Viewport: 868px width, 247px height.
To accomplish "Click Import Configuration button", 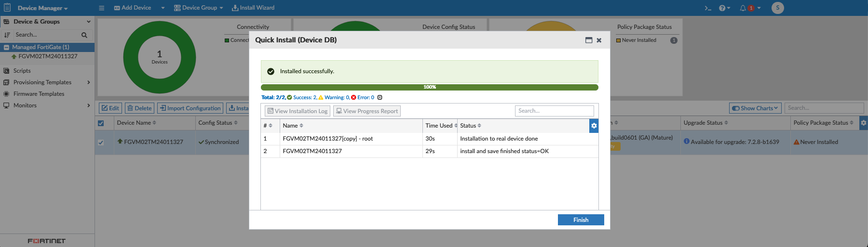I will pyautogui.click(x=190, y=108).
